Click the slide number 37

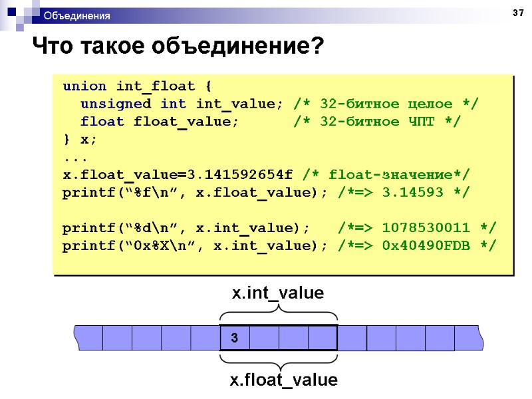pos(518,13)
